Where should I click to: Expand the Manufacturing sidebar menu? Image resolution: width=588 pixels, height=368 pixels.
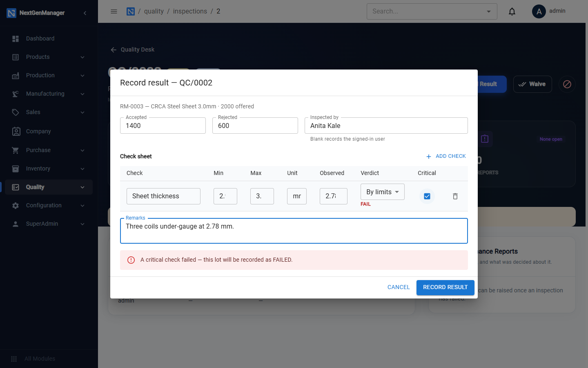[49, 94]
